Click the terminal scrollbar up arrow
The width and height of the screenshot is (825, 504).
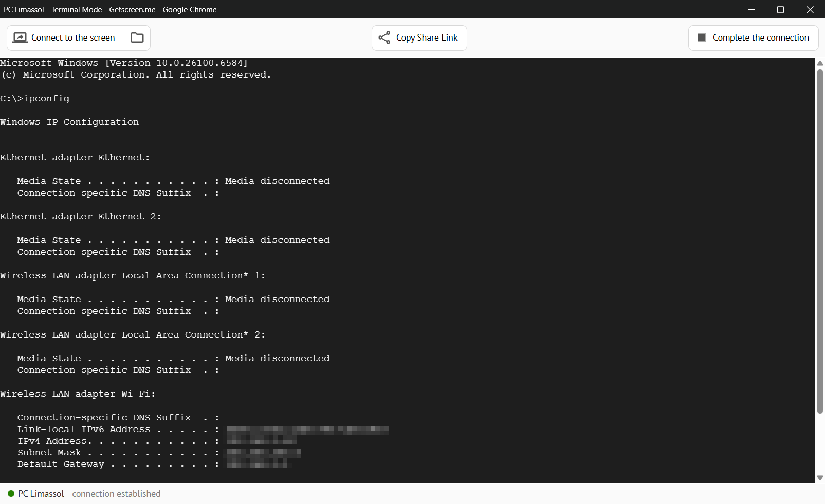pyautogui.click(x=820, y=63)
